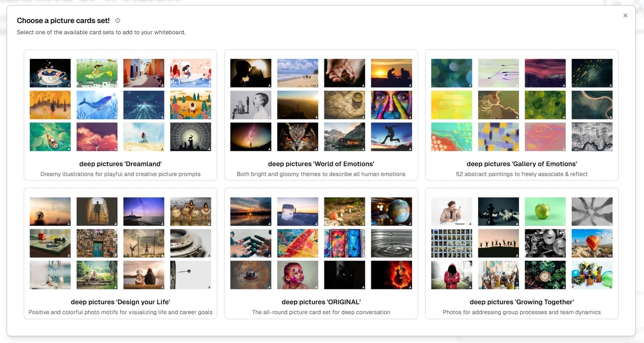Click the info icon beside the dialog title
The image size is (644, 343).
pos(118,21)
